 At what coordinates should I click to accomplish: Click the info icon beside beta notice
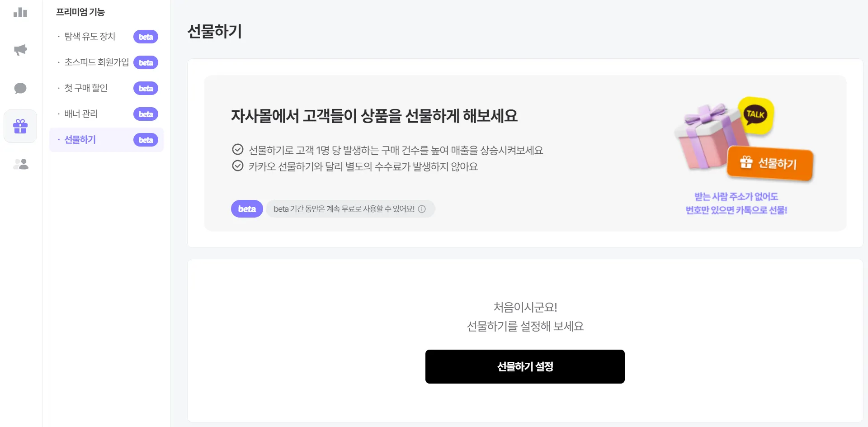422,209
